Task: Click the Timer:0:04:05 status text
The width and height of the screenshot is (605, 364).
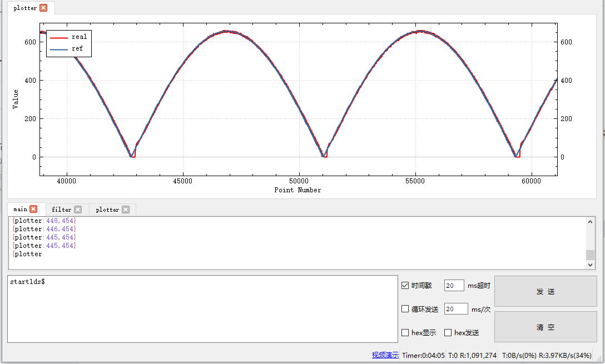Action: (x=423, y=355)
